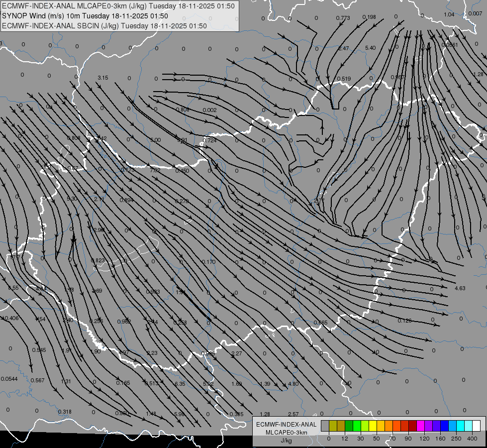
Task: Click the SBCIN header line
Action: 104,26
